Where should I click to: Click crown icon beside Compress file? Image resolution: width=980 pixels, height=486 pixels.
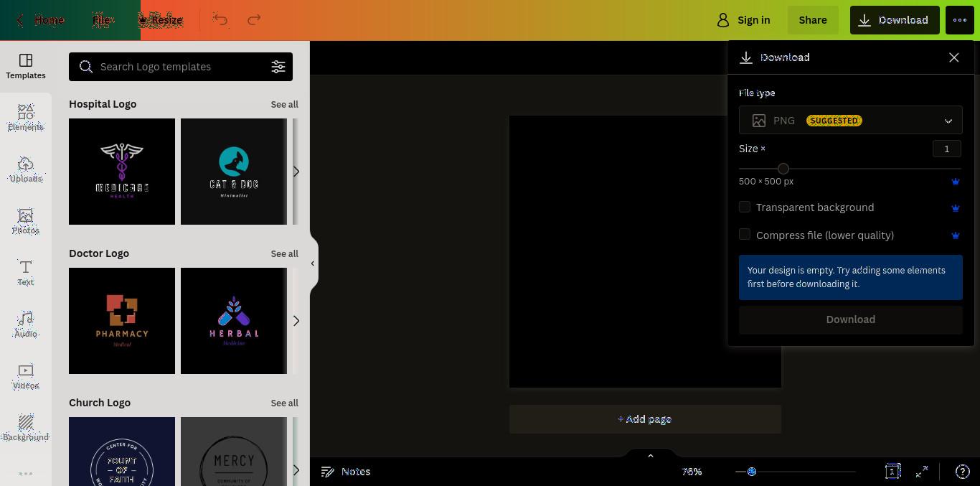[956, 235]
